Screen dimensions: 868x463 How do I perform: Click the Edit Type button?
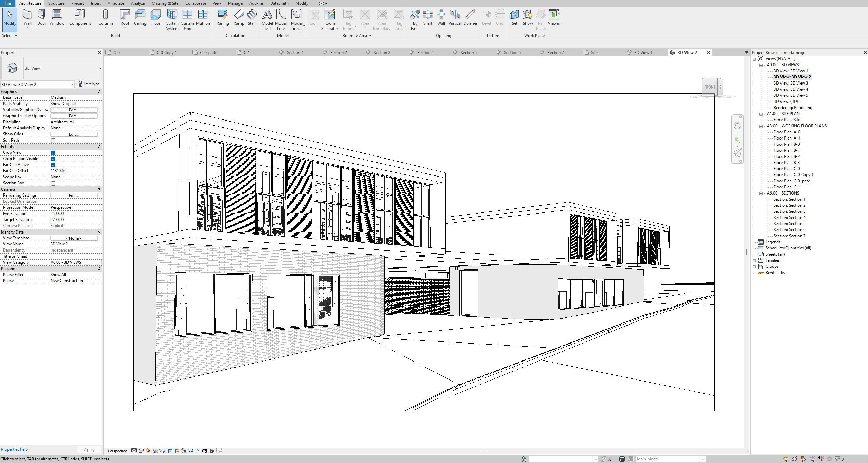click(x=88, y=84)
